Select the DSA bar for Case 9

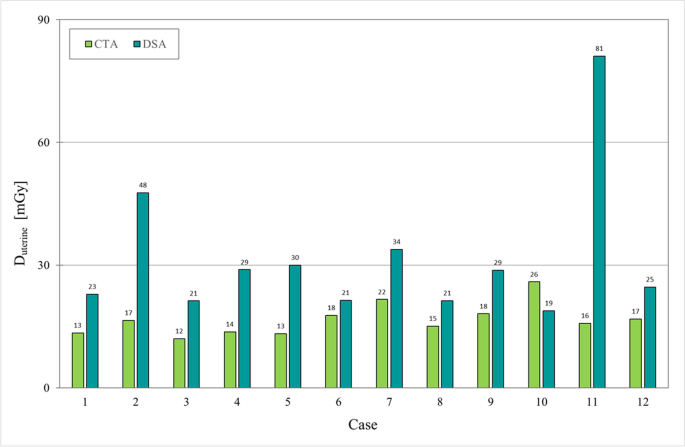pyautogui.click(x=498, y=329)
